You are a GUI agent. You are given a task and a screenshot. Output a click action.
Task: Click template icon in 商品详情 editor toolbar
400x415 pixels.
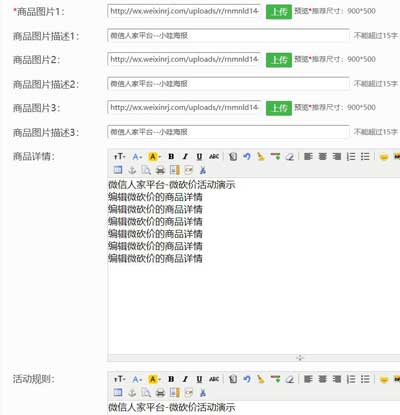(175, 170)
